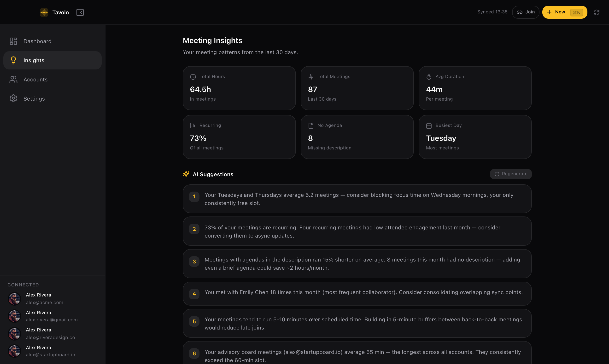
Task: Select Accounts in the sidebar navigation
Action: click(35, 79)
